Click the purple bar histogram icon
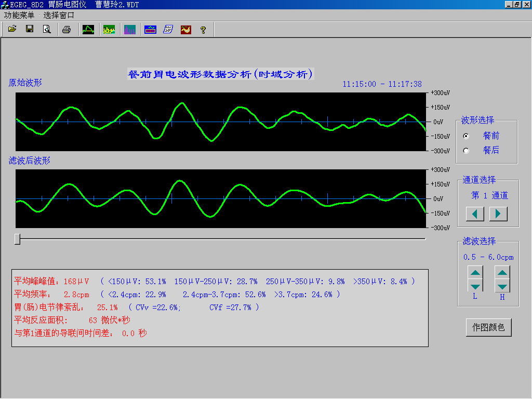 click(x=130, y=30)
